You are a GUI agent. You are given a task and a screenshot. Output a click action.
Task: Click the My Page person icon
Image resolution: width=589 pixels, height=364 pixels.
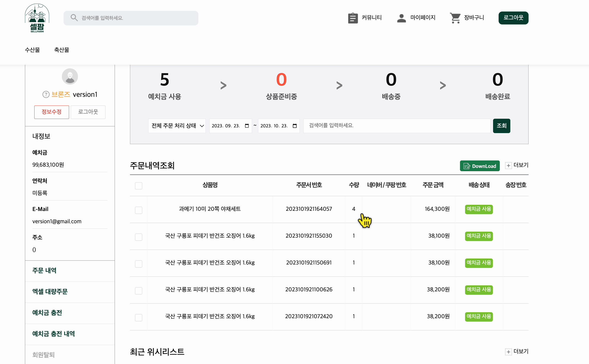click(401, 18)
